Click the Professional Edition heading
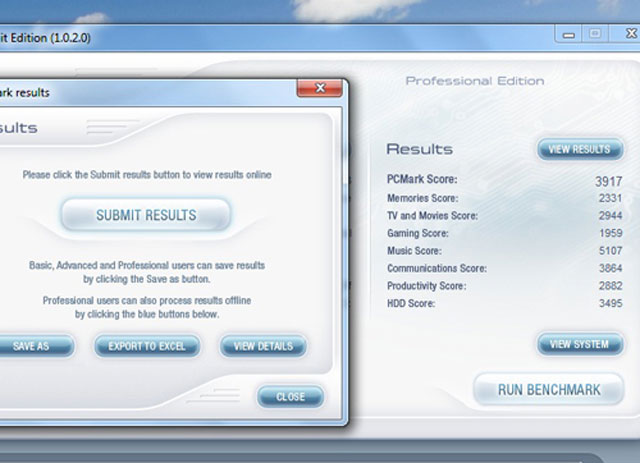Image resolution: width=640 pixels, height=463 pixels. coord(475,81)
